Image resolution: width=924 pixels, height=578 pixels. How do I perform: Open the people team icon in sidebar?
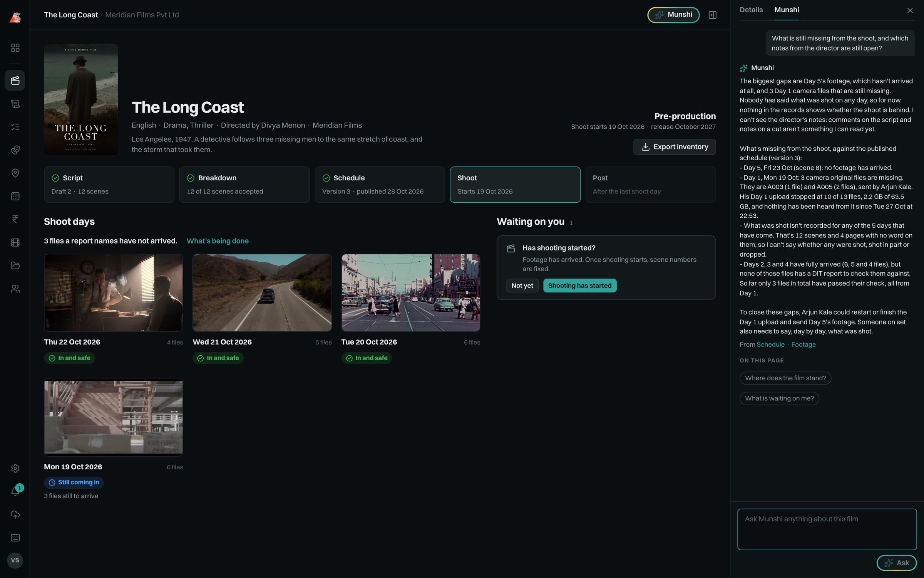click(15, 289)
